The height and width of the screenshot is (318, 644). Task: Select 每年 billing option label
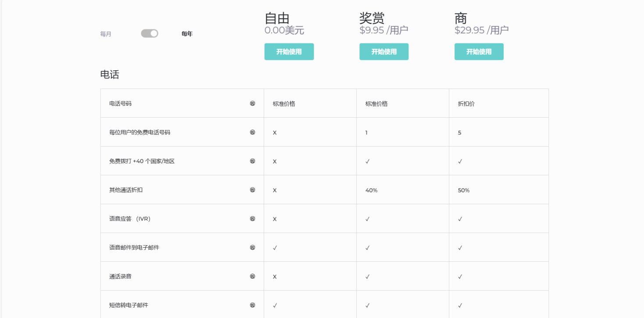point(187,34)
